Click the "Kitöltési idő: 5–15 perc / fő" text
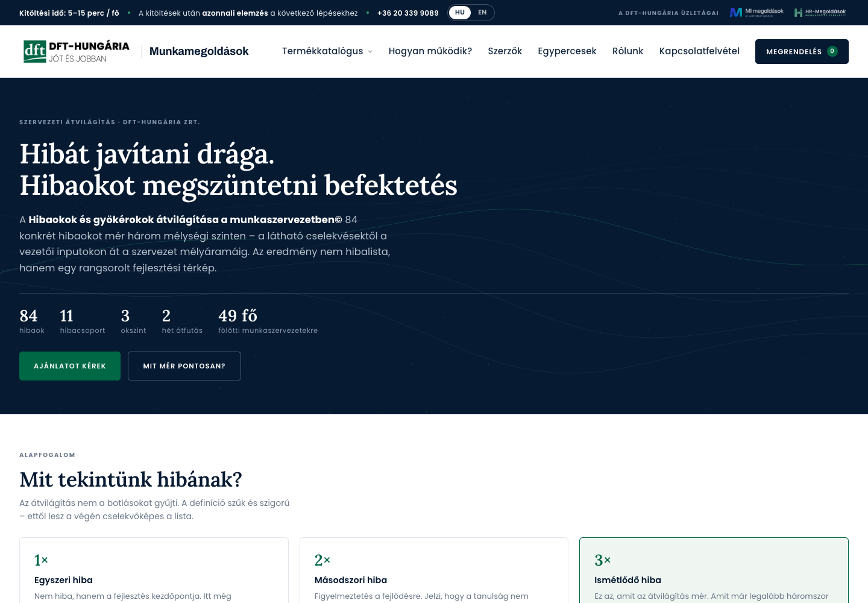Screen dimensions: 868x603 pyautogui.click(x=69, y=13)
